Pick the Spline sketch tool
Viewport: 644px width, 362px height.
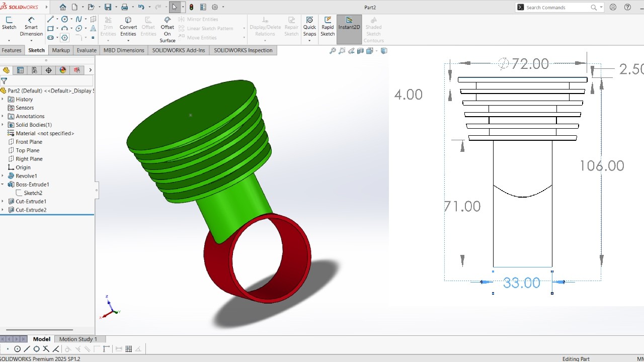click(79, 19)
